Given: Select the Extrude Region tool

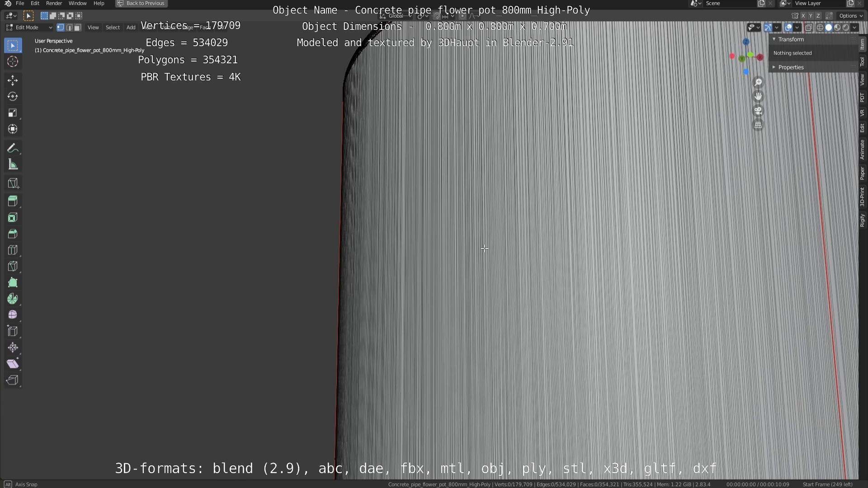Looking at the screenshot, I should pos(13,201).
